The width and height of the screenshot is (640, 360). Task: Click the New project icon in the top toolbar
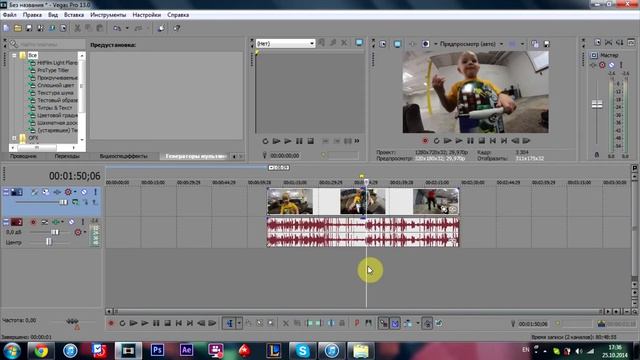pos(6,28)
